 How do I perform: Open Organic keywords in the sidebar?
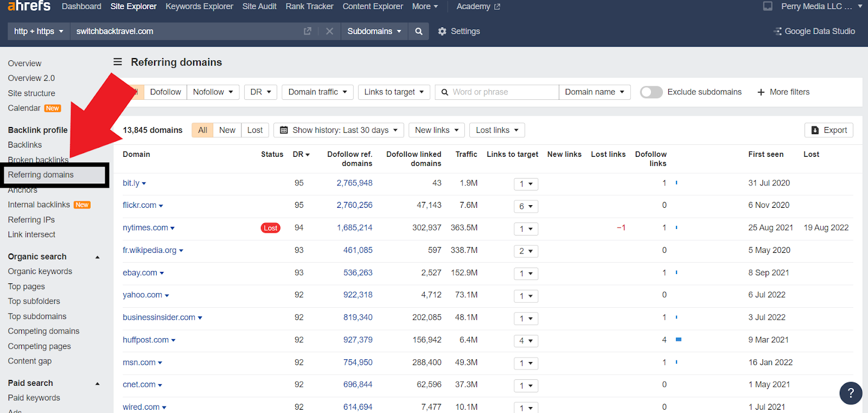click(x=40, y=271)
